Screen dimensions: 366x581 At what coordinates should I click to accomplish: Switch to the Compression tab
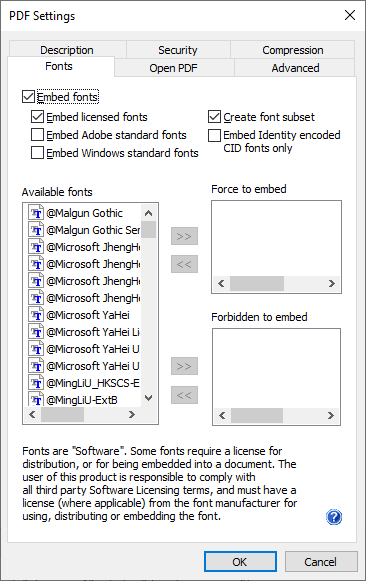coord(293,50)
